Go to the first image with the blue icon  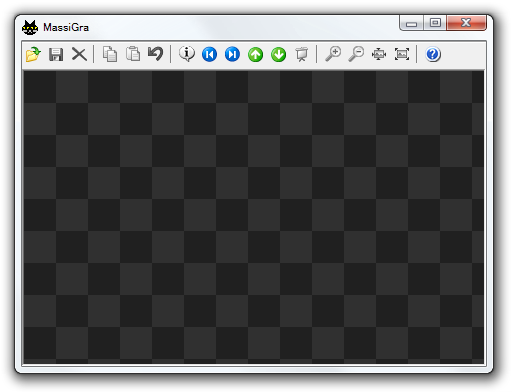209,54
